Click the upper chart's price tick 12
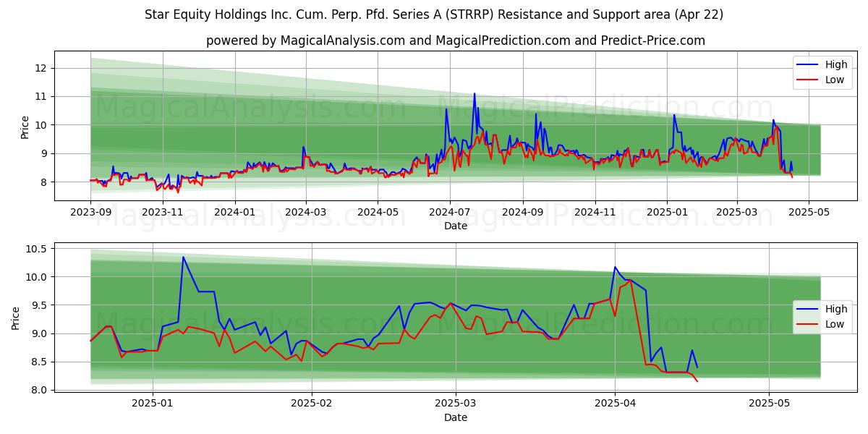The width and height of the screenshot is (868, 434). [x=41, y=68]
